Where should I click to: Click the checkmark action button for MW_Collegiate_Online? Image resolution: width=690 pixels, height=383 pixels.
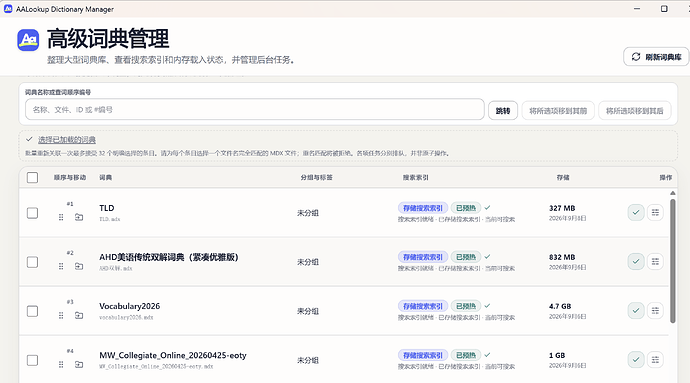[x=636, y=360]
